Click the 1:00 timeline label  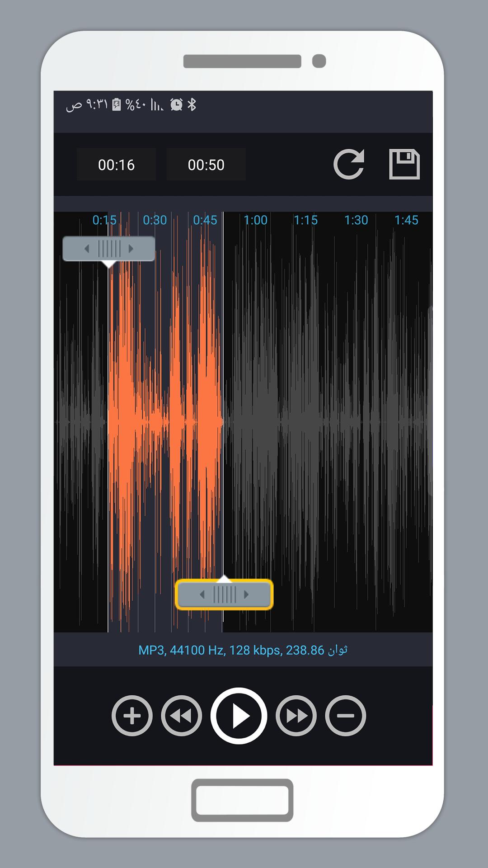(256, 220)
